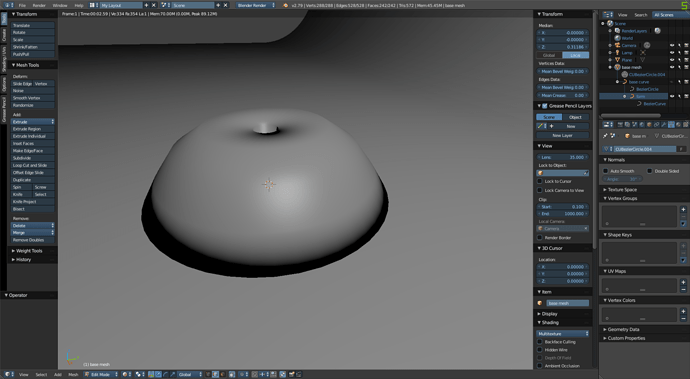Open the Merge dropdown
This screenshot has width=690, height=379.
point(33,232)
